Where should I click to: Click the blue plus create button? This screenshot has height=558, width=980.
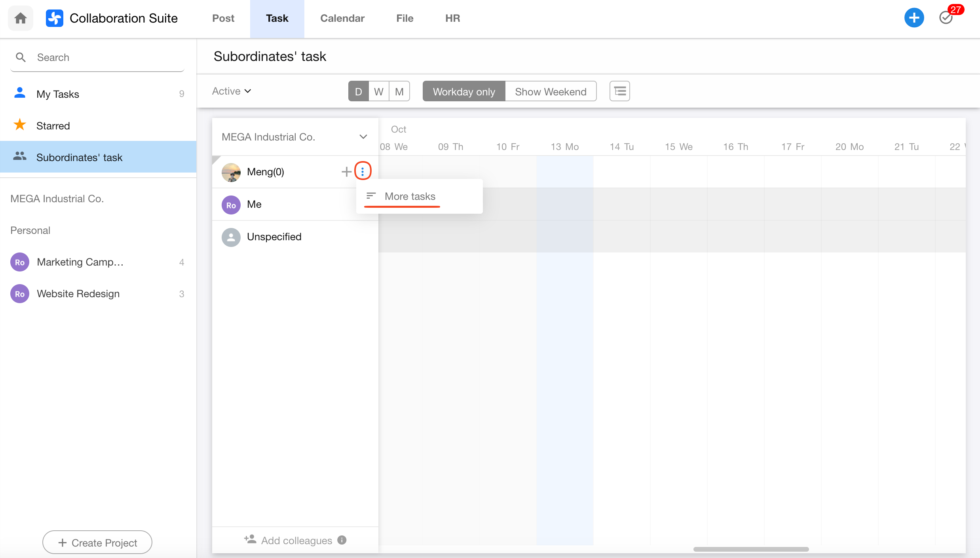pyautogui.click(x=914, y=18)
